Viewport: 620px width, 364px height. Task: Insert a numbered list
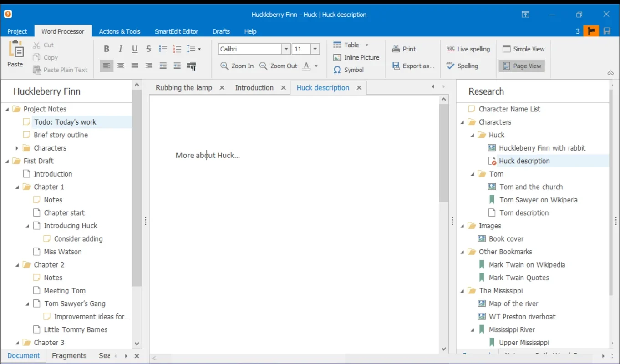[x=177, y=49]
